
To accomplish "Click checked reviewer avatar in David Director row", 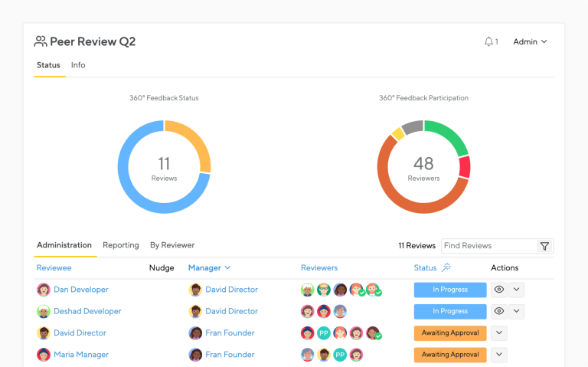I will 373,333.
